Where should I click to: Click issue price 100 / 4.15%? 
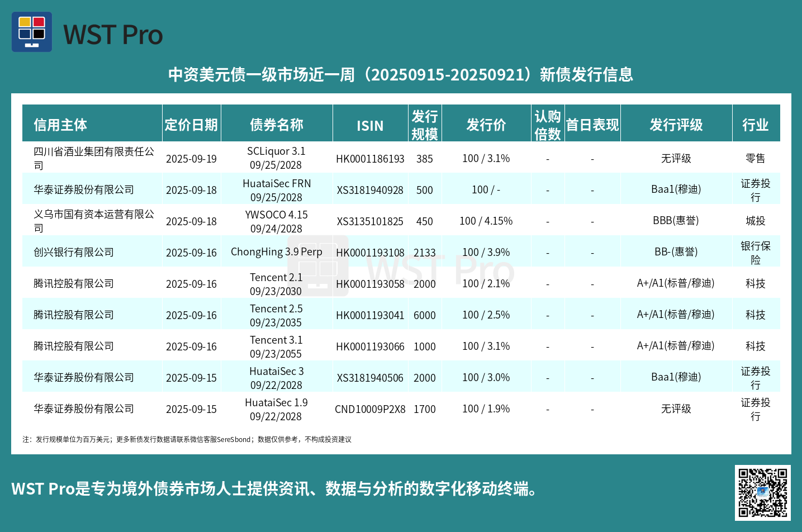tap(486, 221)
